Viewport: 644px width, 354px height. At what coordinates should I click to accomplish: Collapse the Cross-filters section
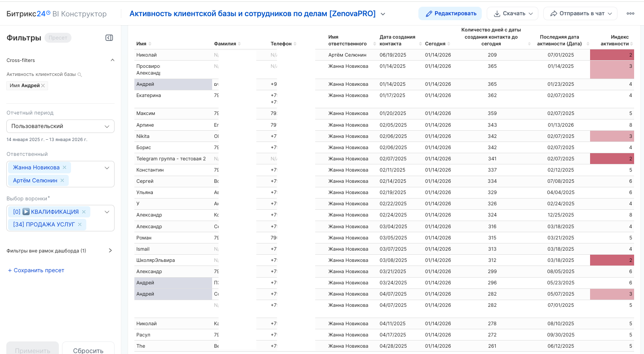tap(112, 60)
